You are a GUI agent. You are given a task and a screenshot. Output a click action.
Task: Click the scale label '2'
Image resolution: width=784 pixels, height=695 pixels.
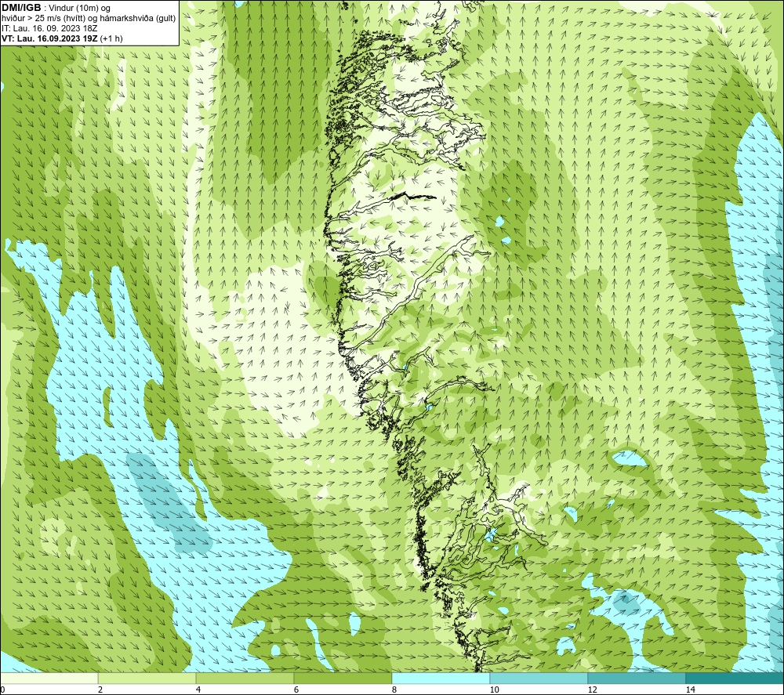100,690
